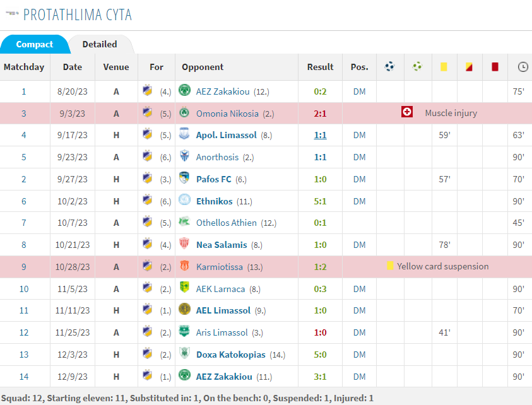Open the 1:2 result against Karmiotissa
The width and height of the screenshot is (532, 405).
tap(321, 267)
